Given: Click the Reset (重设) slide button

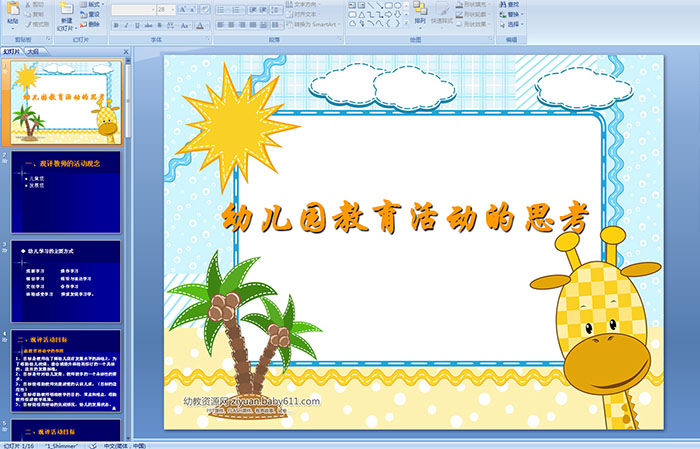Looking at the screenshot, I should 90,14.
